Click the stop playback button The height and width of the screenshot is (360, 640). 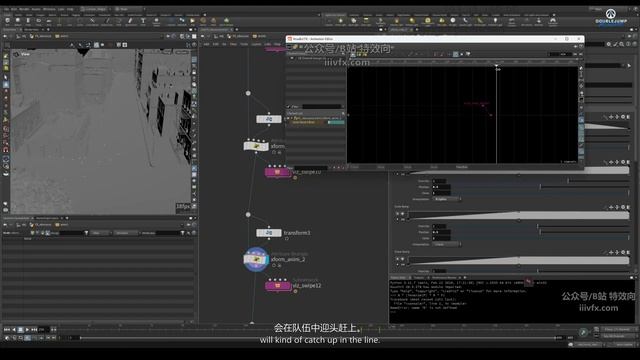20,329
